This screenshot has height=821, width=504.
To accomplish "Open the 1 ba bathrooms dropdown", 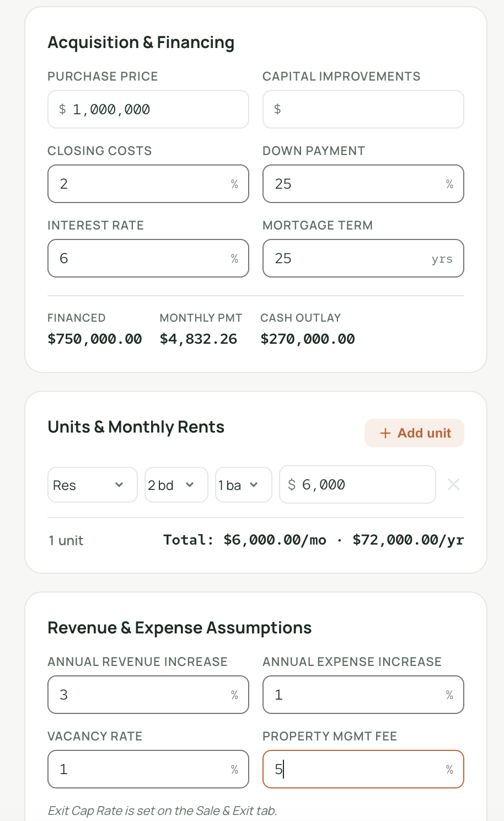I will 244,485.
